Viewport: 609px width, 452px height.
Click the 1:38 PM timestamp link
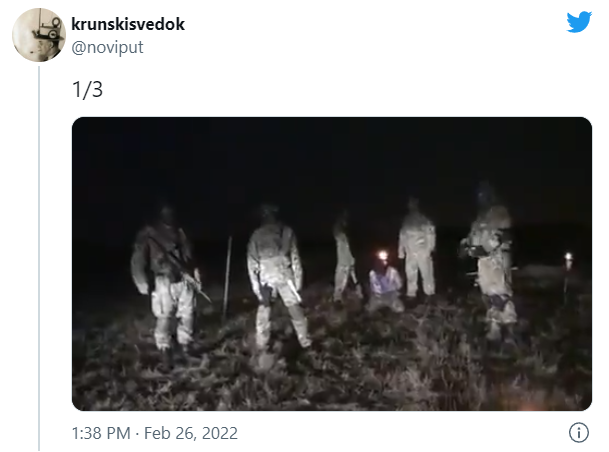click(x=101, y=433)
